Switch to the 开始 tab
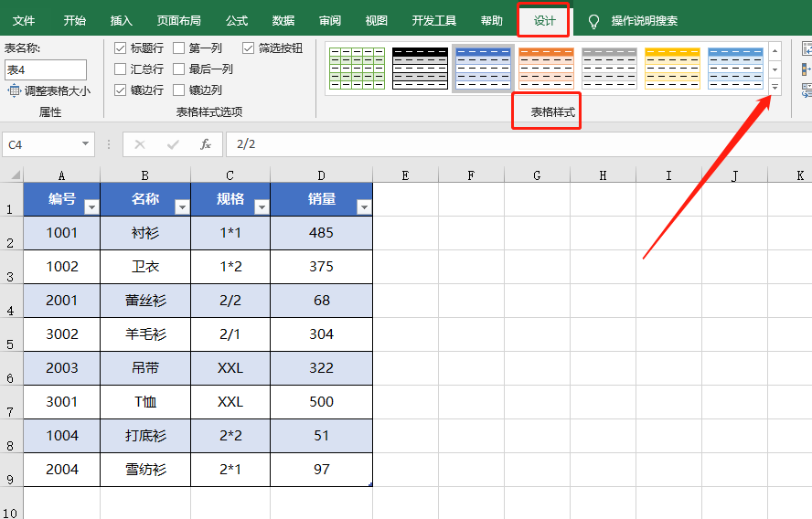Viewport: 812px width, 519px height. click(75, 21)
